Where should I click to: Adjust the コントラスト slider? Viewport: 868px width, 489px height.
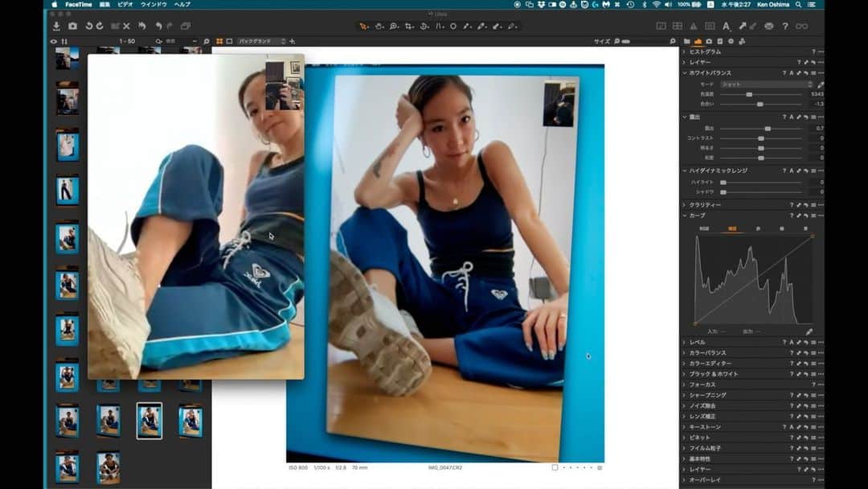(x=761, y=138)
